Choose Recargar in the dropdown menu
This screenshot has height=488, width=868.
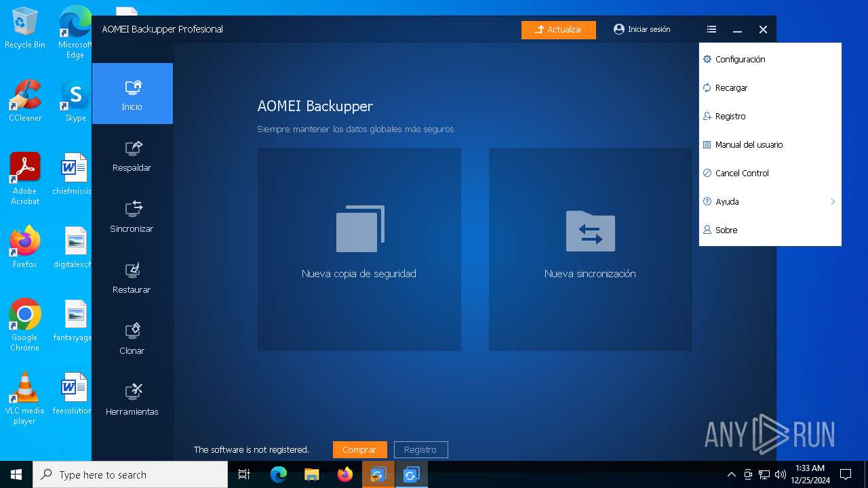(x=770, y=88)
